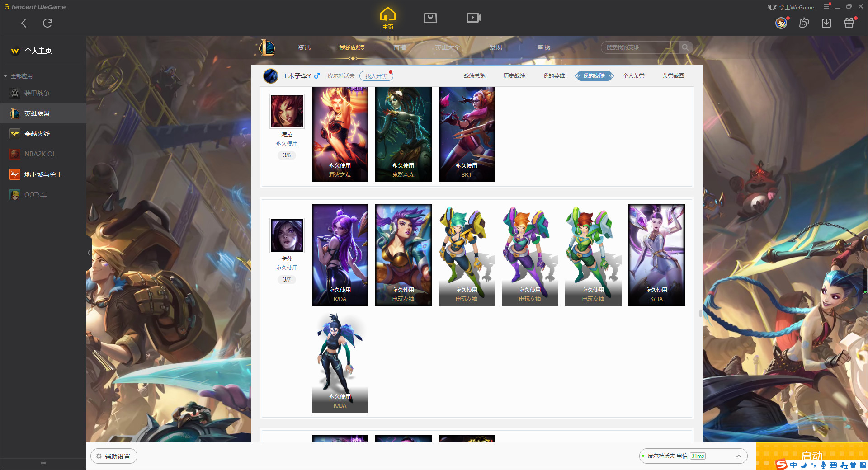Open the 电玩女神 splash-art skin card

[403, 255]
